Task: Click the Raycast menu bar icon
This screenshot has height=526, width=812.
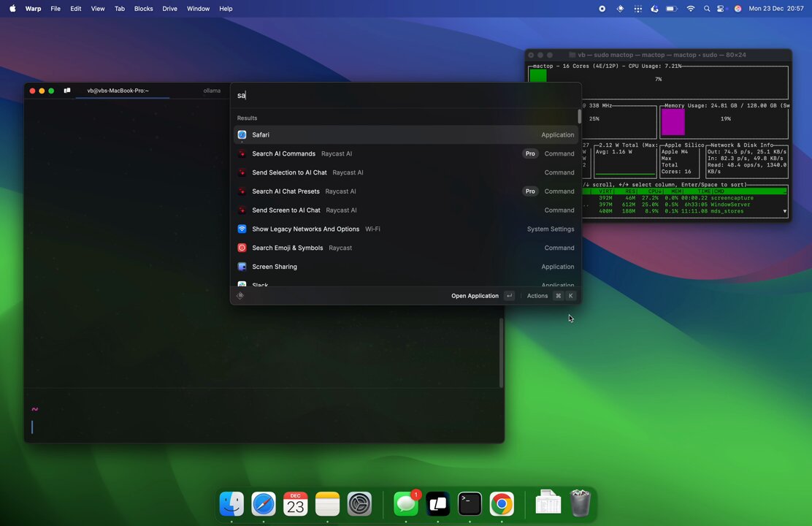Action: [x=620, y=9]
